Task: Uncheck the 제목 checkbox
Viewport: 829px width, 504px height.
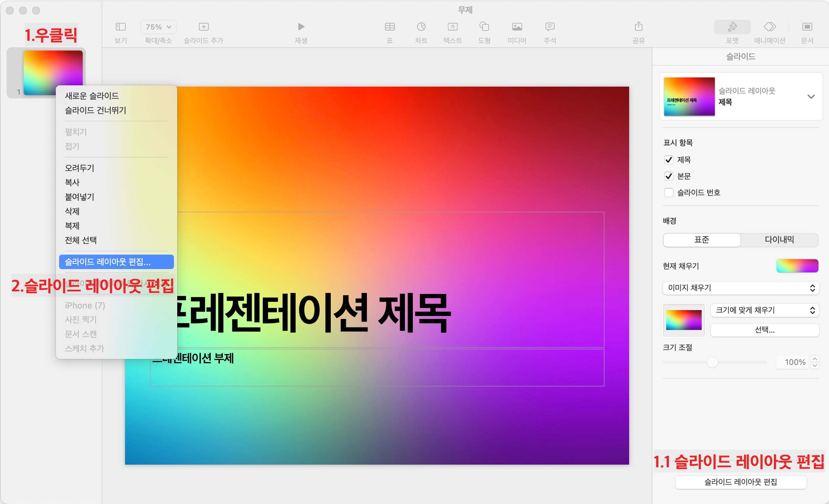Action: tap(669, 160)
